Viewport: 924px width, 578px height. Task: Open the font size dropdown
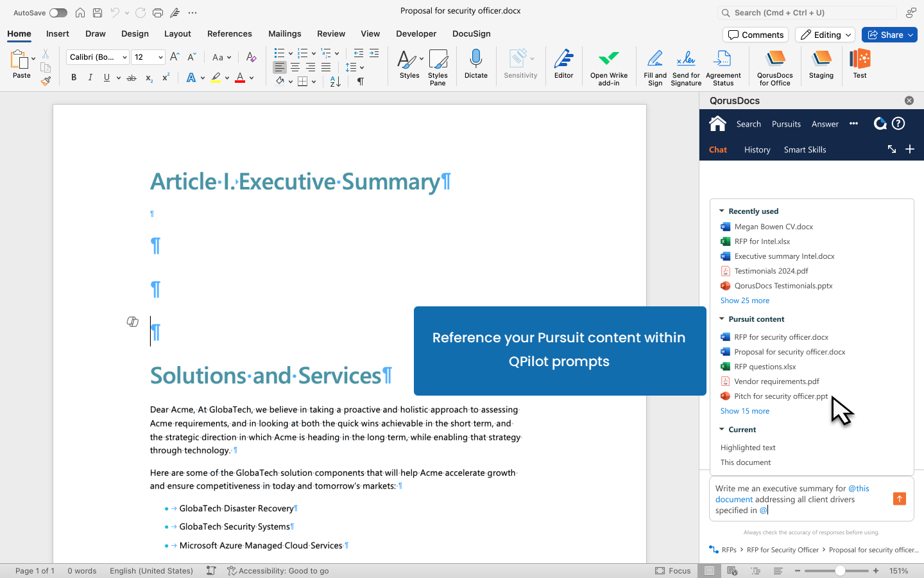tap(160, 57)
